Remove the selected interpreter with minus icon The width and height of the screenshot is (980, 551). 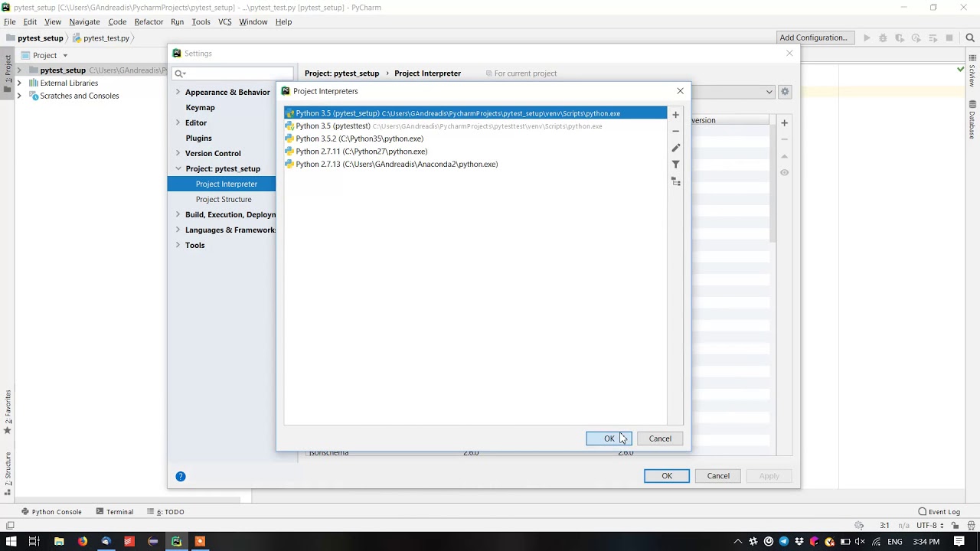coord(675,131)
